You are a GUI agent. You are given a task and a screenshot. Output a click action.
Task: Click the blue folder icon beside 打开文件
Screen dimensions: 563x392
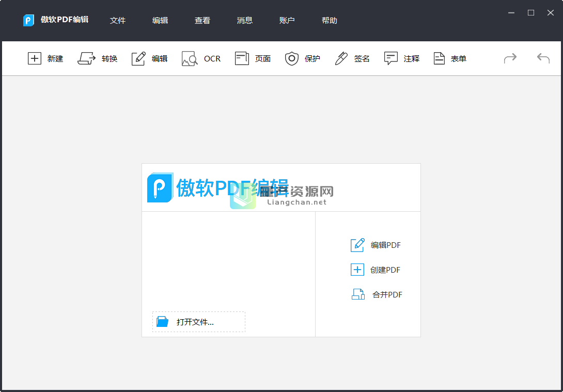click(163, 322)
